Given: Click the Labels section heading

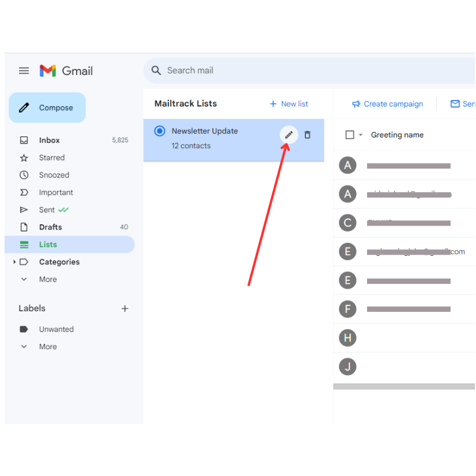Looking at the screenshot, I should pyautogui.click(x=32, y=308).
